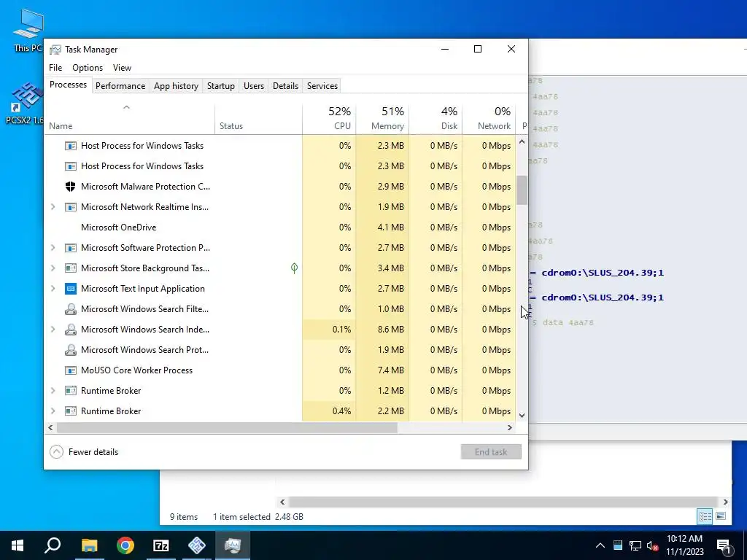This screenshot has height=560, width=747.
Task: Click the Explorer window horizontal scrollbar
Action: tap(503, 502)
